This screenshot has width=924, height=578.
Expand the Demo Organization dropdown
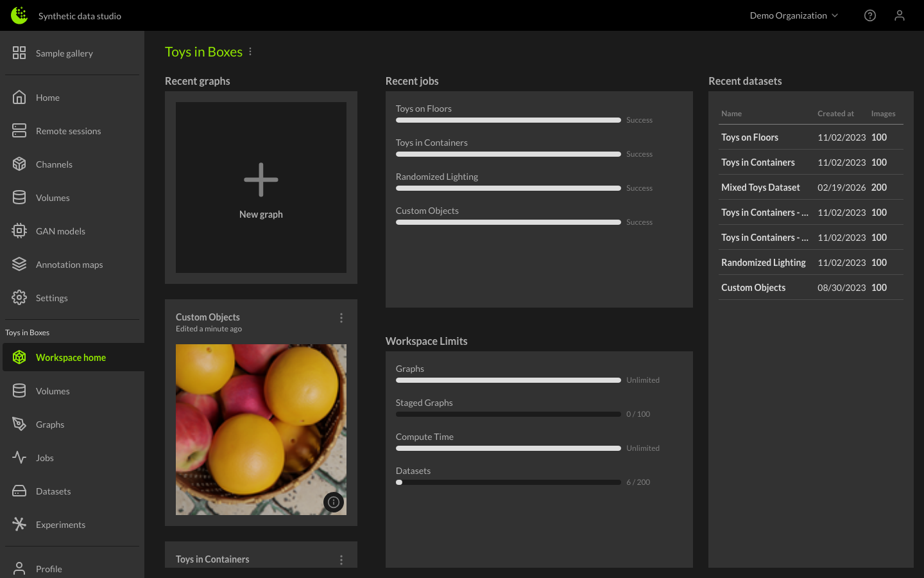794,15
